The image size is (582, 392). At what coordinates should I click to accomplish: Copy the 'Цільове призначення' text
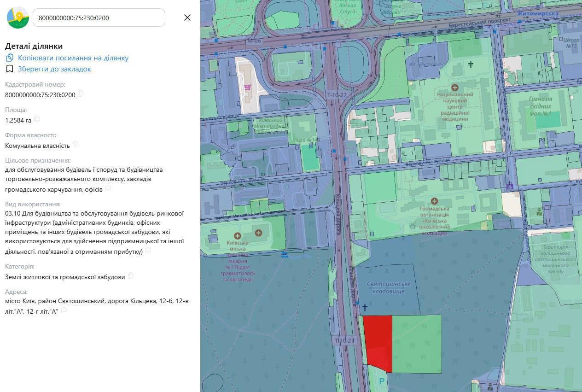tap(108, 188)
